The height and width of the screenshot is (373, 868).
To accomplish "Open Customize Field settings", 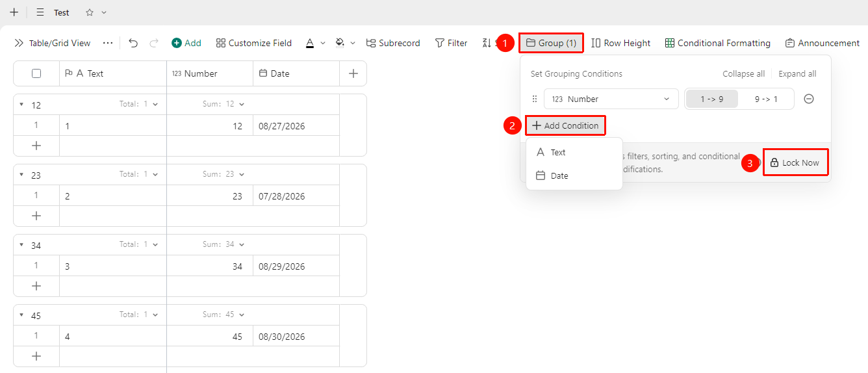I will pos(254,43).
